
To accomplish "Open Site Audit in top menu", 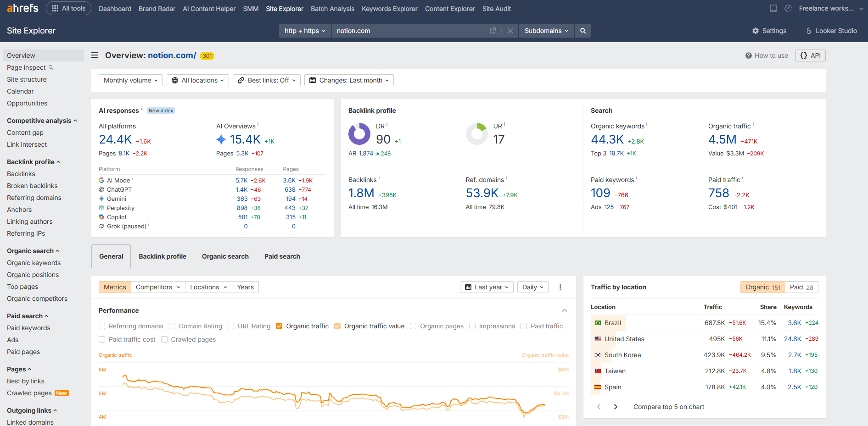I will (497, 9).
